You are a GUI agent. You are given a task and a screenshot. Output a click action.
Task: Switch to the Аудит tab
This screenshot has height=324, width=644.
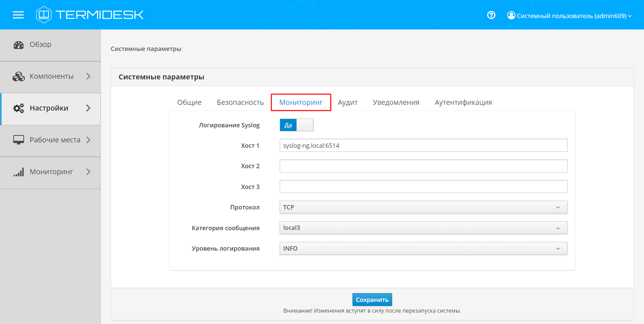point(347,102)
